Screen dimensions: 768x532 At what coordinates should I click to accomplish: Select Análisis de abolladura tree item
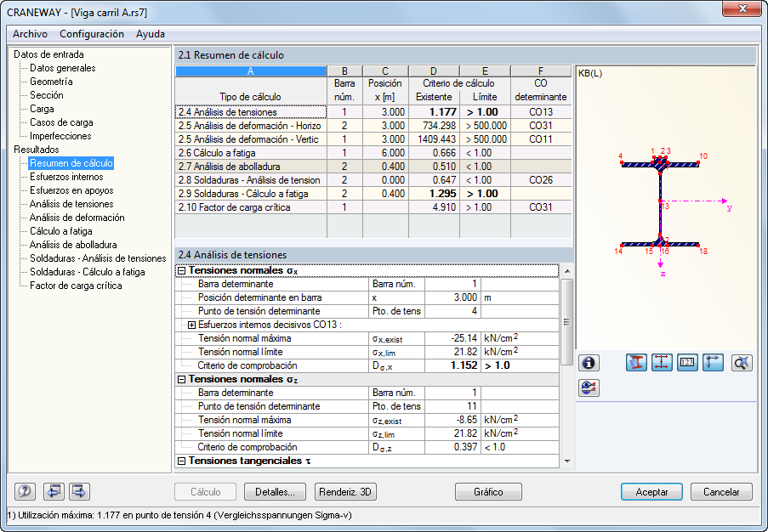pos(73,245)
